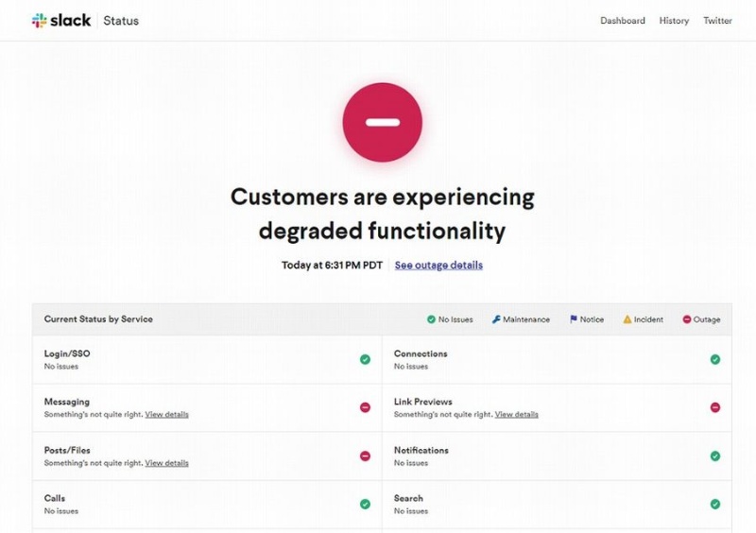This screenshot has width=756, height=533.
Task: Click the flag Notice legend icon
Action: 574,319
